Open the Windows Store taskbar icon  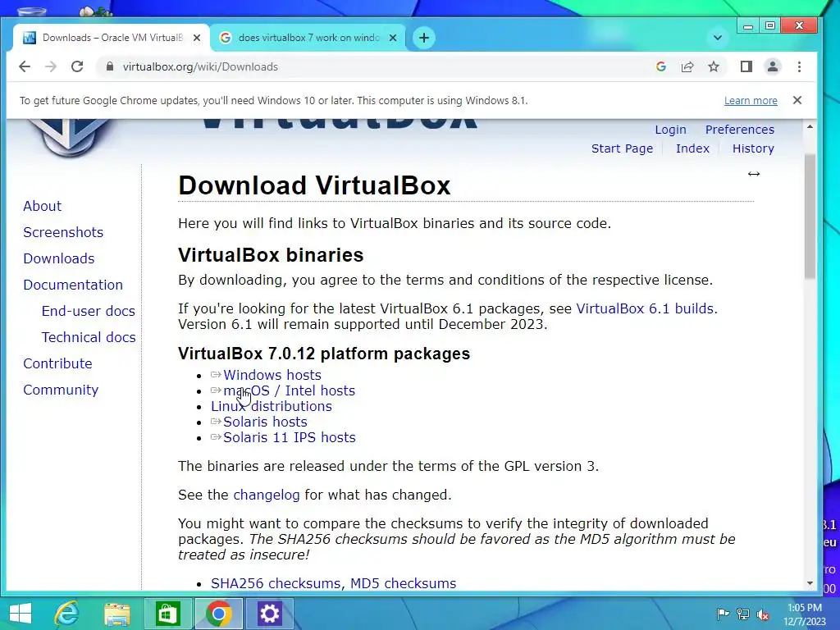pos(167,614)
